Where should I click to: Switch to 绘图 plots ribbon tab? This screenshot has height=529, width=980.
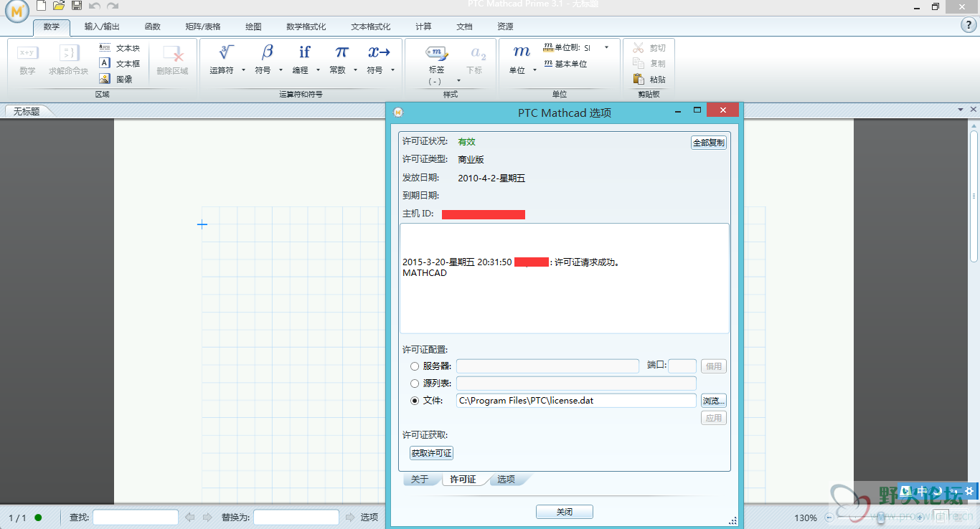[x=254, y=27]
